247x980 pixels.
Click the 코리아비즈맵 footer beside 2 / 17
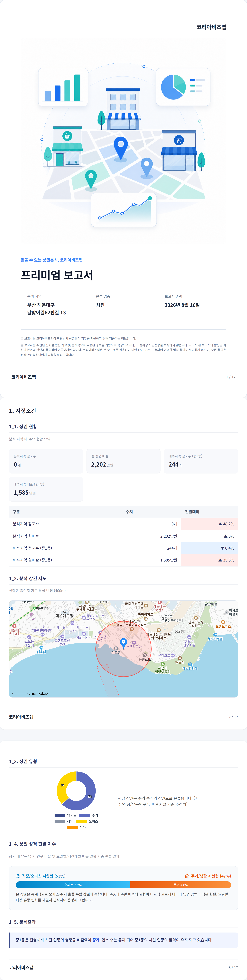tap(21, 717)
